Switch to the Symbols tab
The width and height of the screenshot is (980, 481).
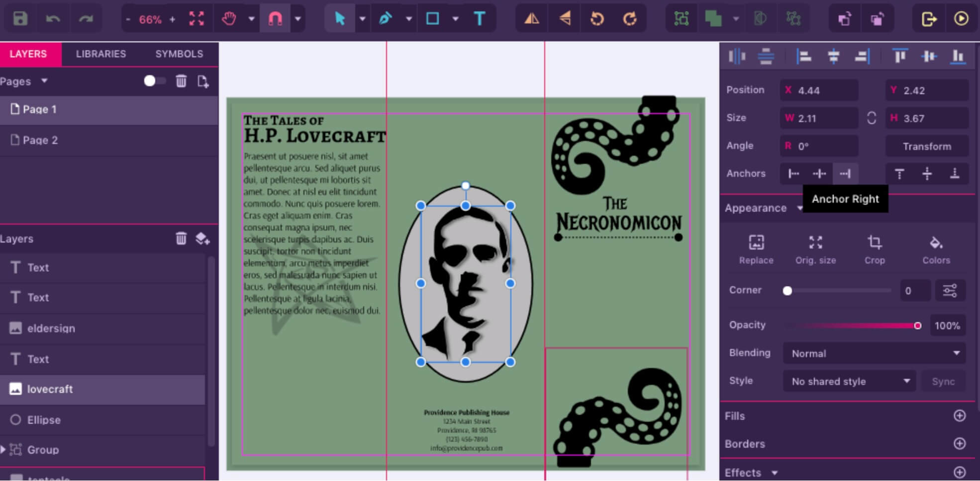179,54
